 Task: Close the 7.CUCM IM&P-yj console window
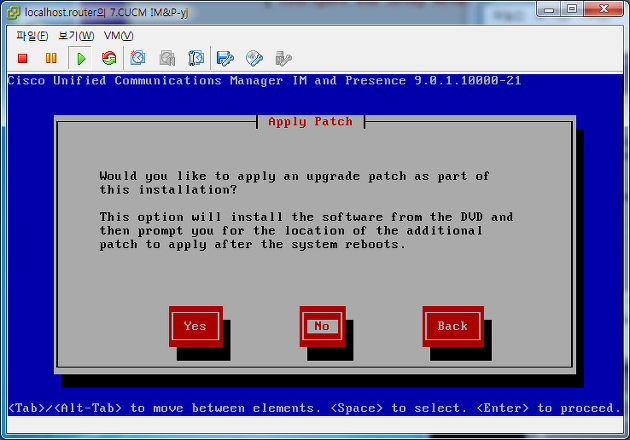coord(603,9)
